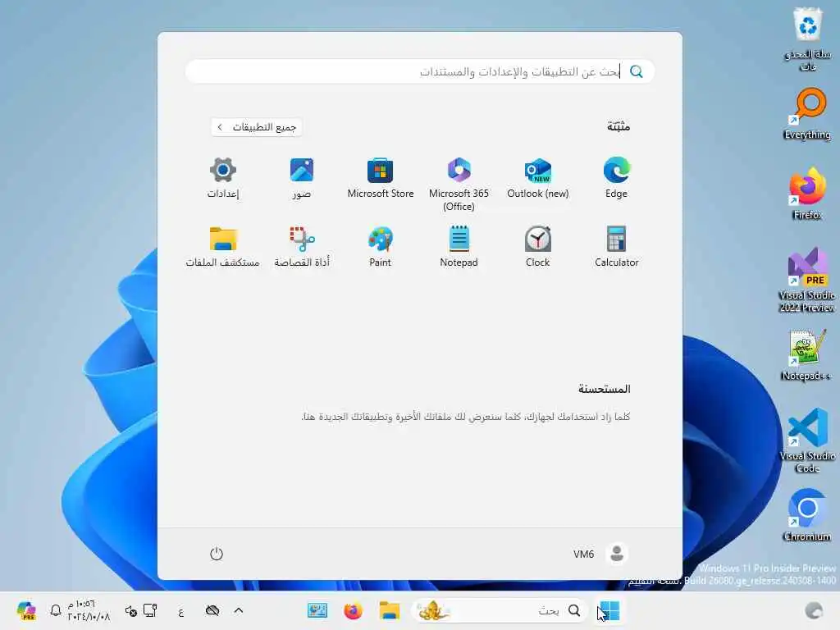Select Chromium desktop shortcut
840x630 pixels.
click(807, 516)
